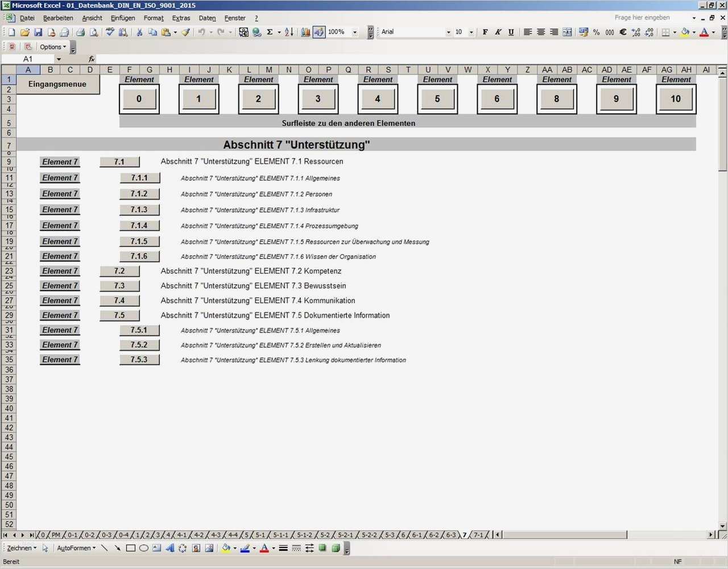This screenshot has height=569, width=728.
Task: Start a spell check with the ABC icon
Action: (109, 32)
